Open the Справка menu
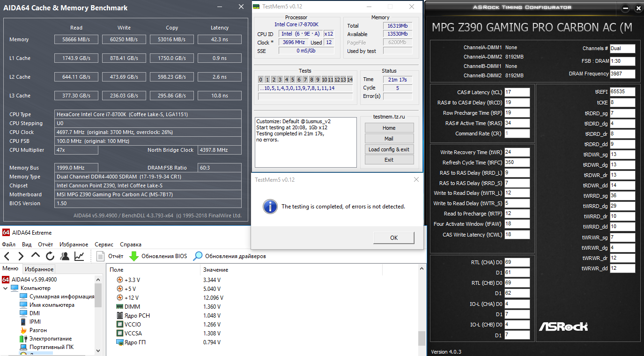644x356 pixels. coord(131,245)
